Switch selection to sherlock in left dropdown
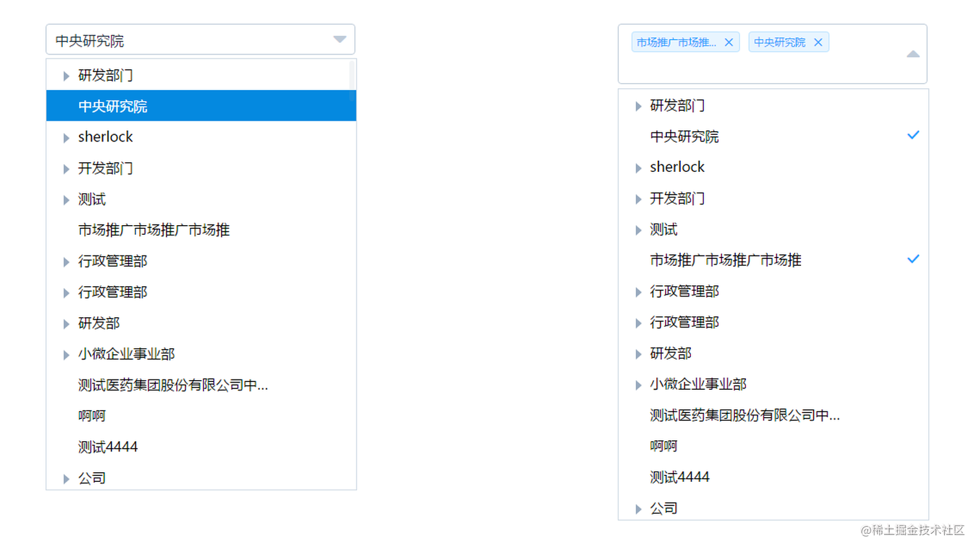Image resolution: width=980 pixels, height=552 pixels. [x=105, y=137]
